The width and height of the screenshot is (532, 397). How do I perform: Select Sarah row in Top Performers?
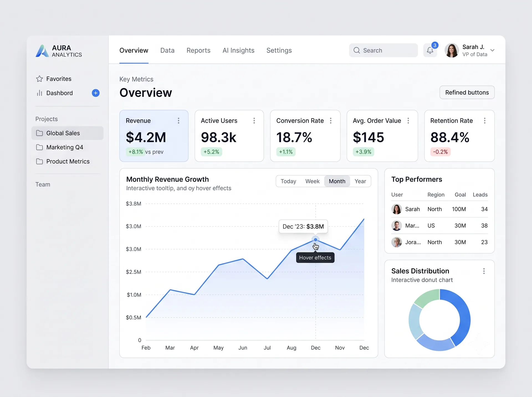[x=439, y=209]
